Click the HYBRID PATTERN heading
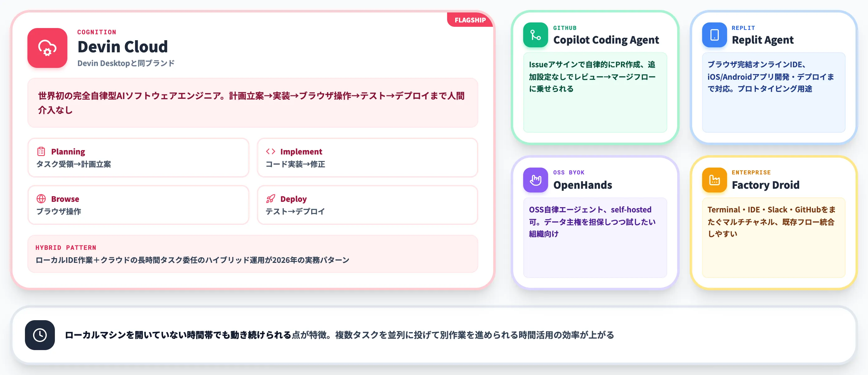Image resolution: width=868 pixels, height=375 pixels. pyautogui.click(x=66, y=247)
